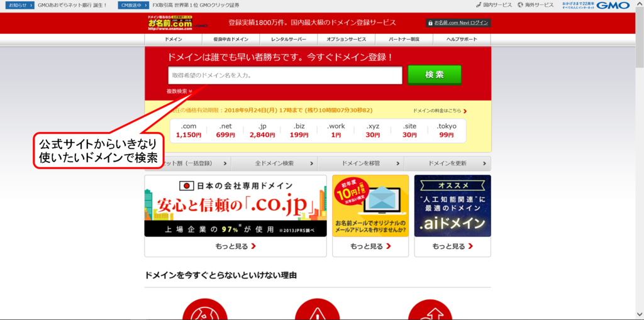Viewport: 644px width, 320px height.
Task: Select the .net 699円 price
Action: [x=226, y=131]
